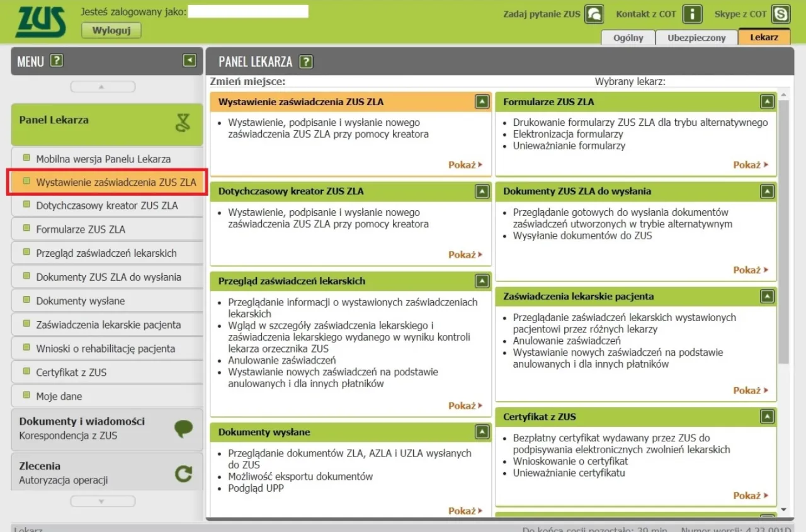Open PANEL LEKARZA help question mark icon
This screenshot has width=806, height=532.
coord(306,62)
